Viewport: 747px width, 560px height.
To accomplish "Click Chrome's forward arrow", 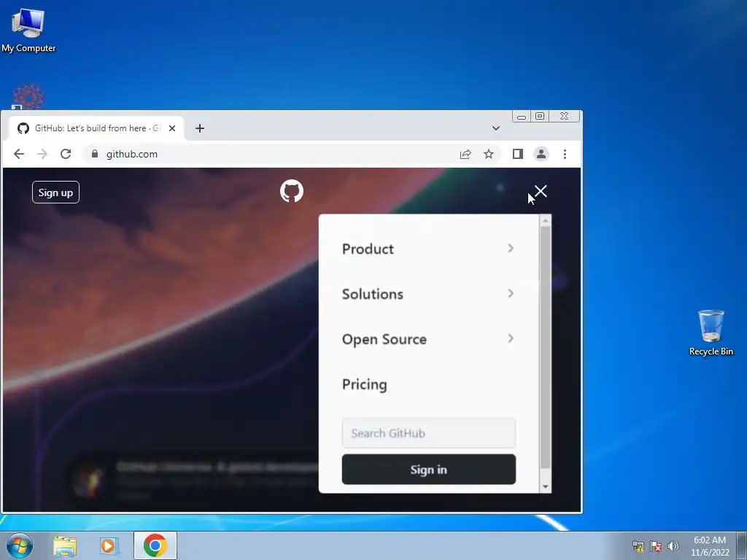I will [x=42, y=154].
